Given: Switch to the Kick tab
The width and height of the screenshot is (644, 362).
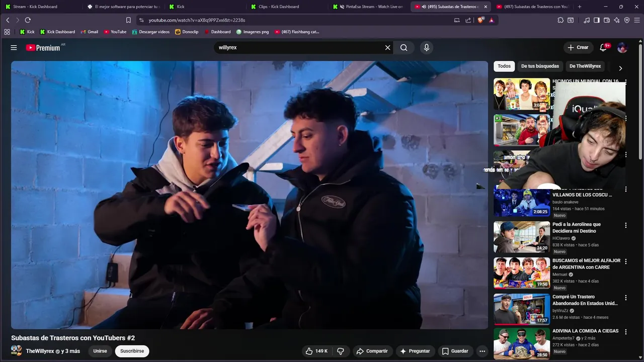Looking at the screenshot, I should point(205,7).
